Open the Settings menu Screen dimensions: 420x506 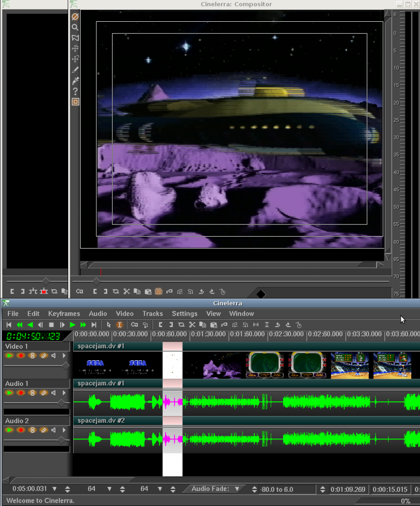[x=184, y=313]
